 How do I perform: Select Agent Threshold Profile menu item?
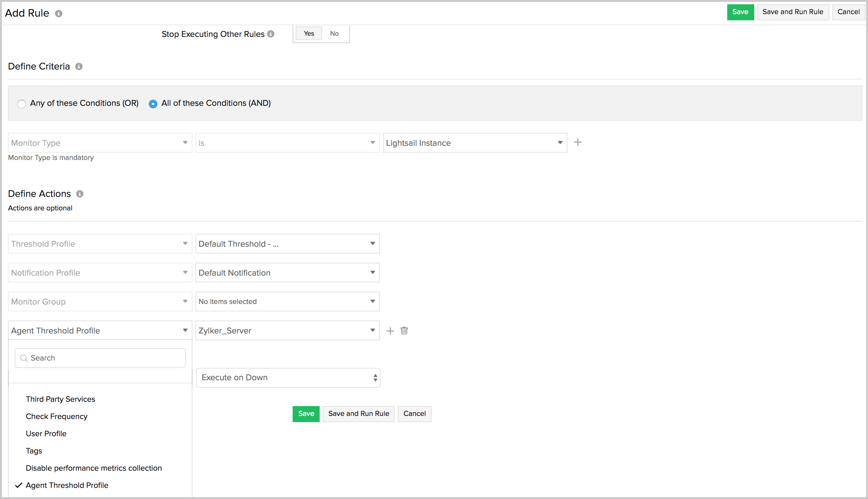tap(67, 485)
